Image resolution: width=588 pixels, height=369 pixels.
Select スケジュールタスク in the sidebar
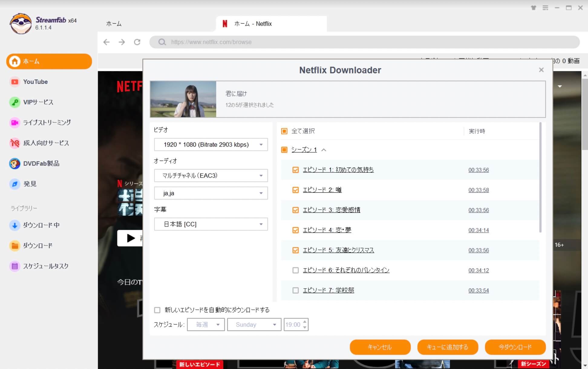[49, 266]
